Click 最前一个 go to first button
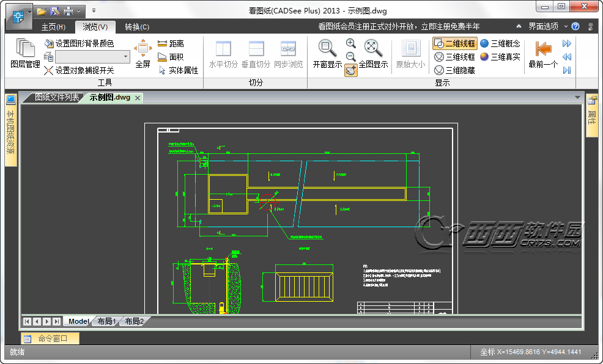The width and height of the screenshot is (603, 364). 543,54
